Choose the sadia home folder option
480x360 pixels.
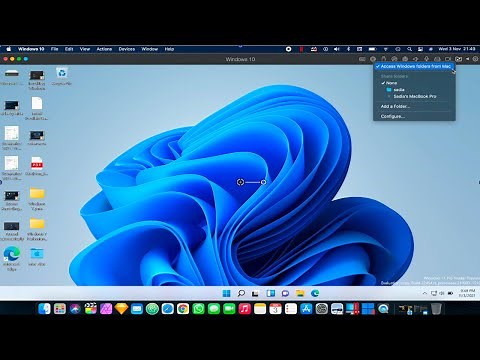coord(414,90)
